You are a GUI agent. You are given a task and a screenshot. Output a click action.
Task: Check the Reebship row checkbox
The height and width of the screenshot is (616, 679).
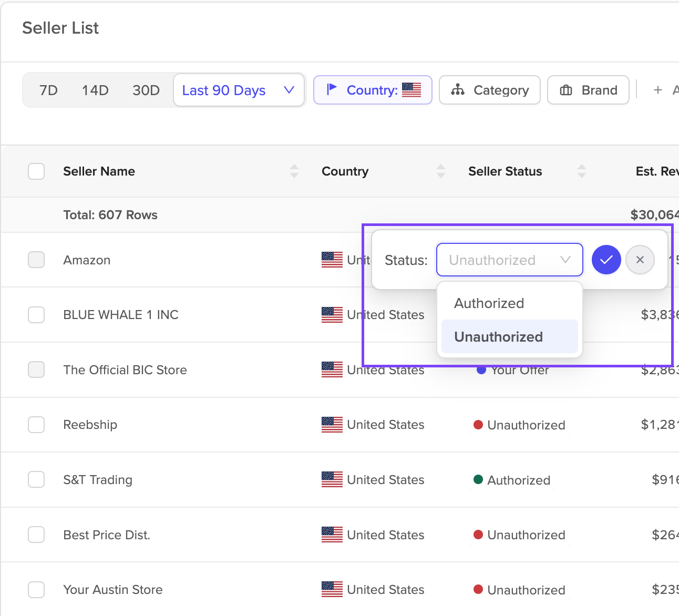36,425
